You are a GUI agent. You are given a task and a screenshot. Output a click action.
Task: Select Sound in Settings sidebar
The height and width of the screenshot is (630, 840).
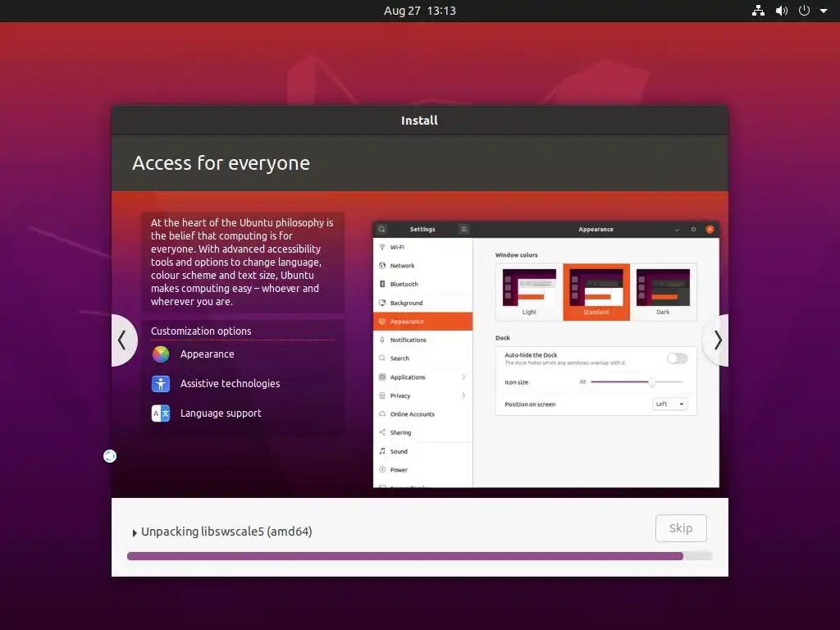point(422,452)
